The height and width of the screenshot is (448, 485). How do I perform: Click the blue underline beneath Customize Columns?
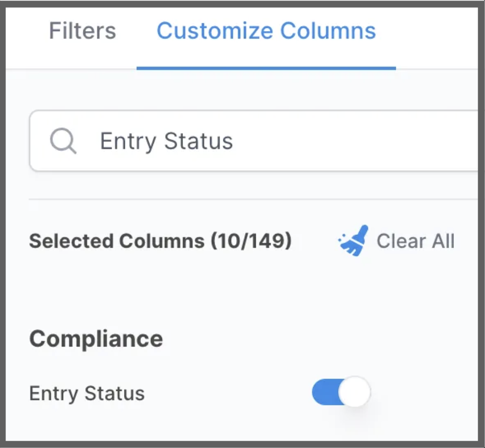click(x=266, y=68)
